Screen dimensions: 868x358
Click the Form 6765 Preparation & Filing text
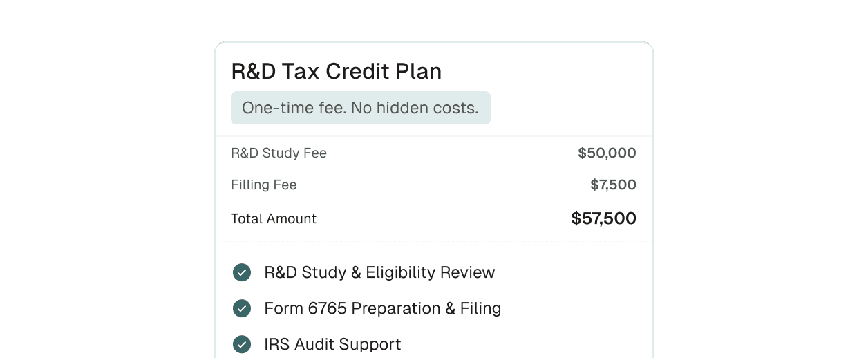[382, 308]
